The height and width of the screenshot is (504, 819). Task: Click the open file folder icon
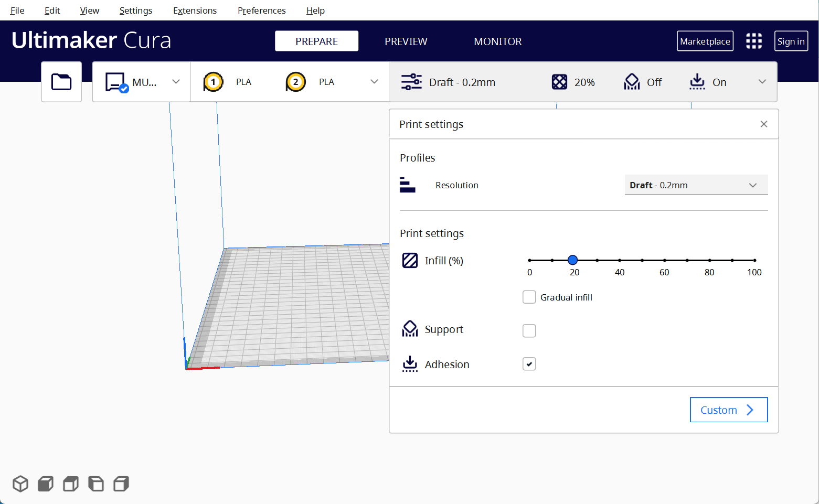tap(61, 82)
